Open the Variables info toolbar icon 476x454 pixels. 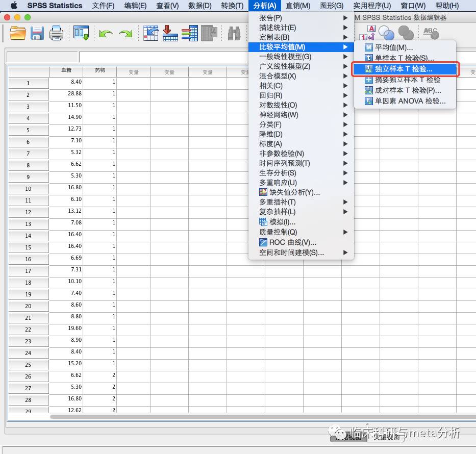(190, 33)
